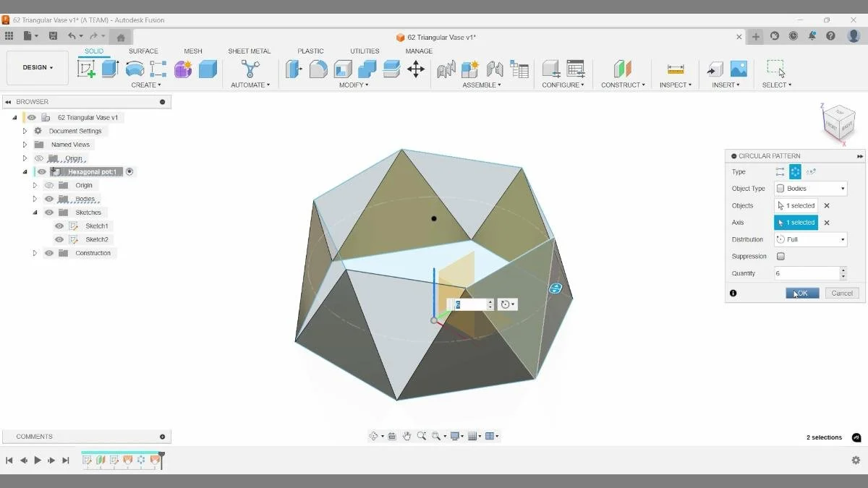Image resolution: width=868 pixels, height=488 pixels.
Task: Click the Construct offset plane icon
Action: 622,69
